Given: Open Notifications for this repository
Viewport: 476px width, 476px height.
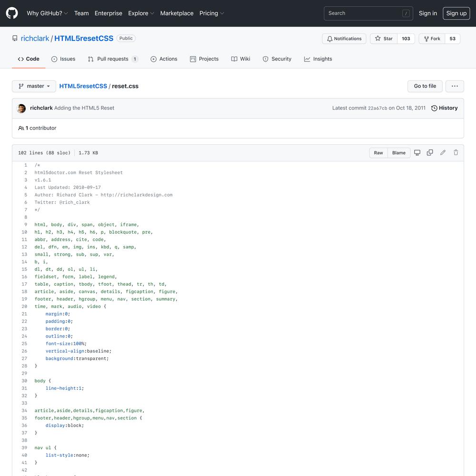Looking at the screenshot, I should pos(344,39).
